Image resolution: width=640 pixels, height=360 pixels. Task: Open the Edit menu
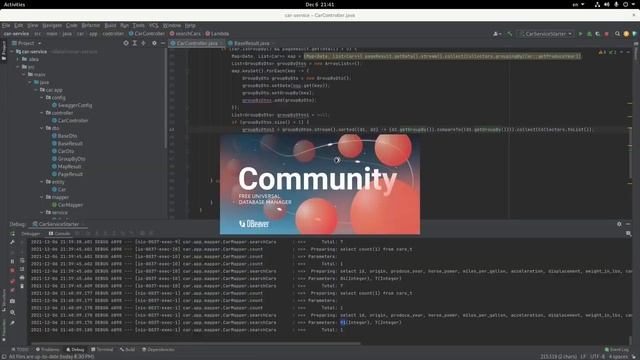coord(18,25)
